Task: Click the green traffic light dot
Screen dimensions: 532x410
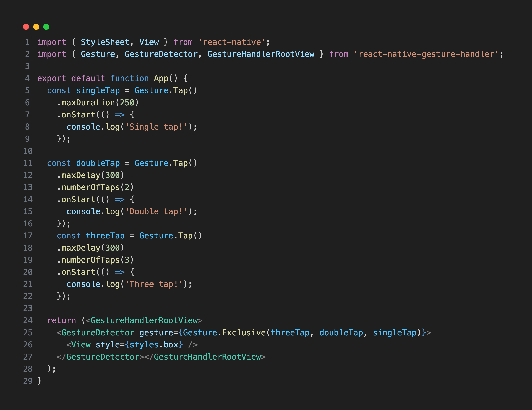Action: [46, 27]
